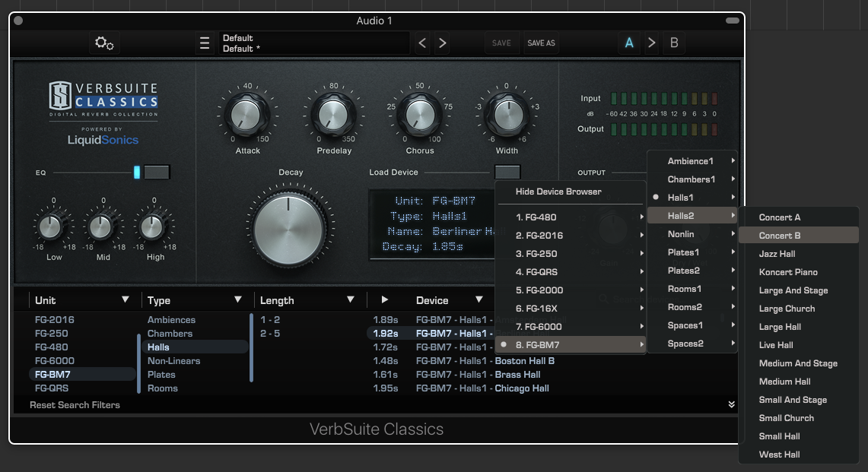Screen dimensions: 868x472
Task: Toggle the Load Device switch
Action: 507,172
